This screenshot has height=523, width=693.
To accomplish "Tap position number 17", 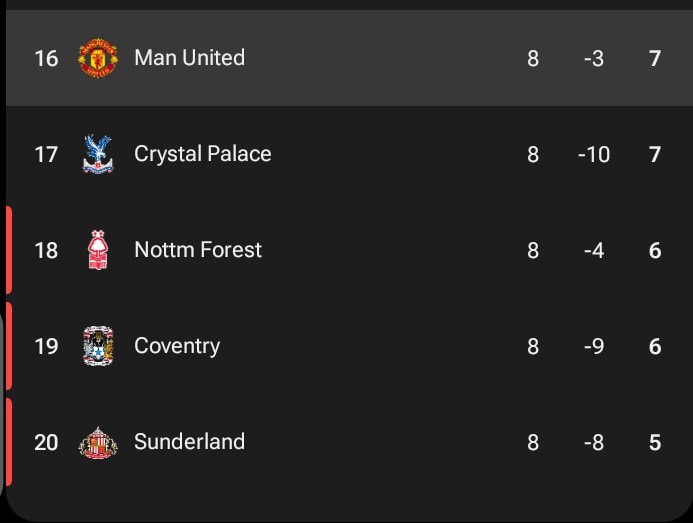I will coord(46,154).
